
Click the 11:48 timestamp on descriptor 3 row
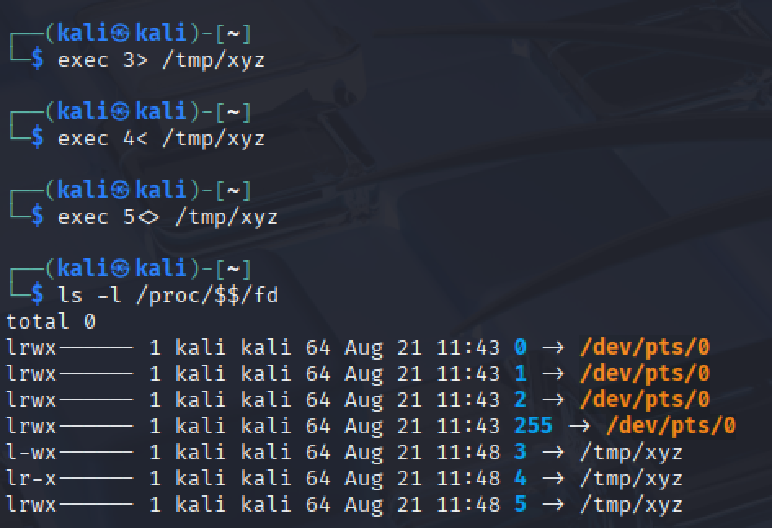[x=468, y=452]
